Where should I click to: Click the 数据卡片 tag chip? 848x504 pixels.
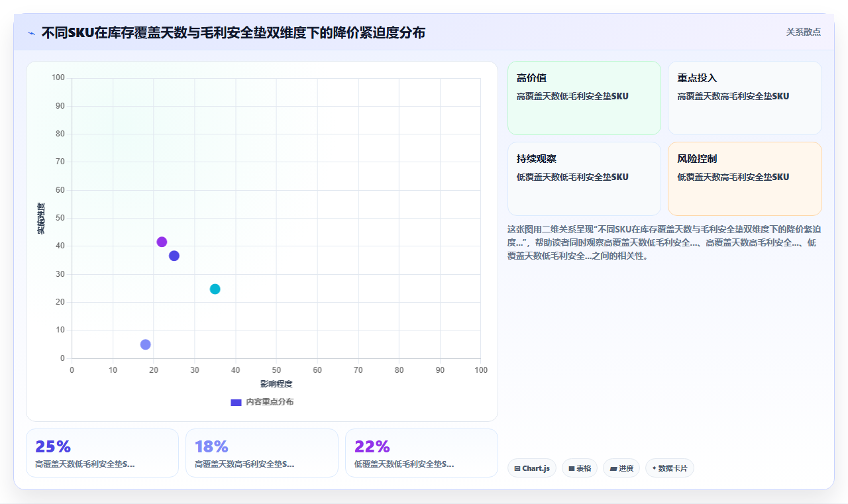670,468
